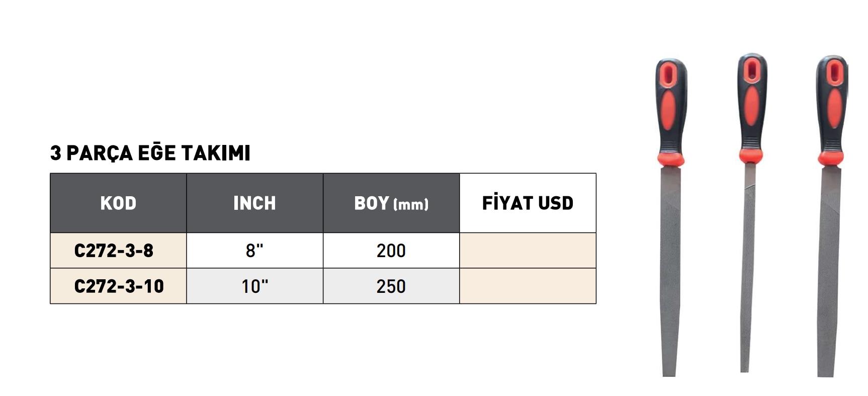
Task: Click hanging hole on middle file handle
Action: tap(752, 69)
